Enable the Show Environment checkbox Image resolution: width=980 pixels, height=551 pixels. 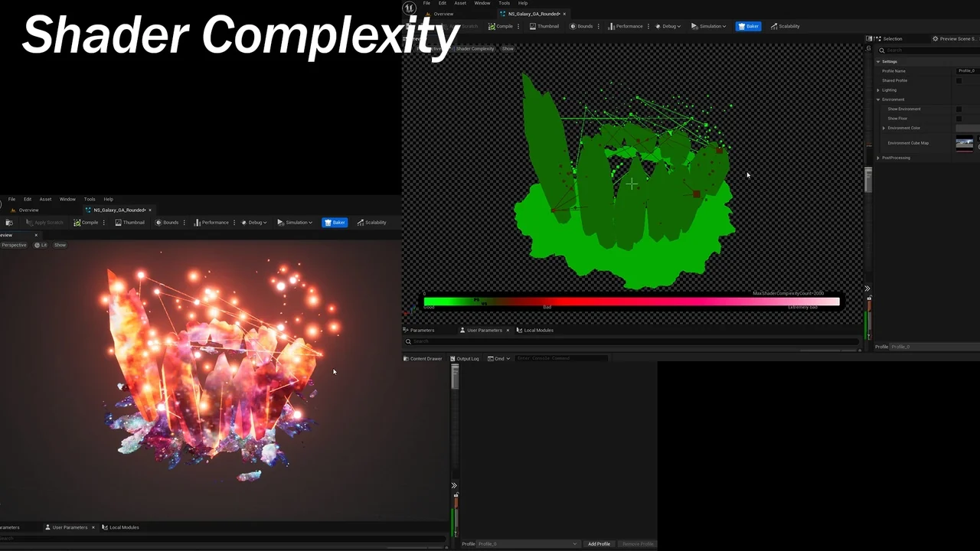point(959,109)
